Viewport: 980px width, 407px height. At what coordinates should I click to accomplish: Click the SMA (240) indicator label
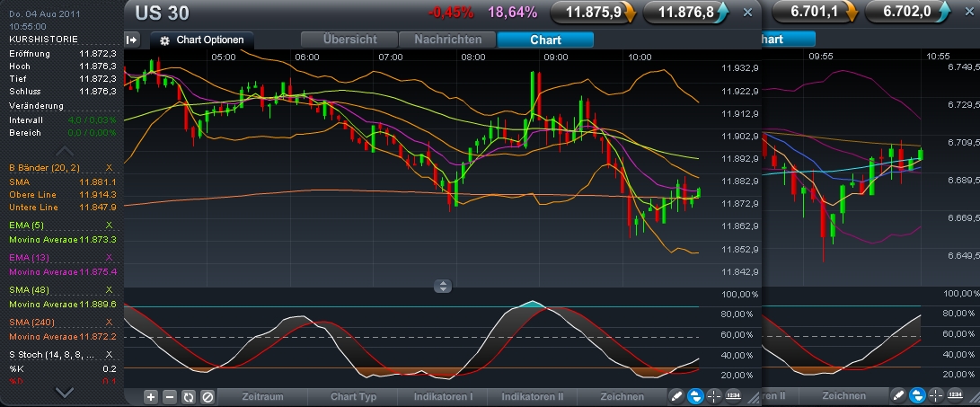pyautogui.click(x=31, y=323)
